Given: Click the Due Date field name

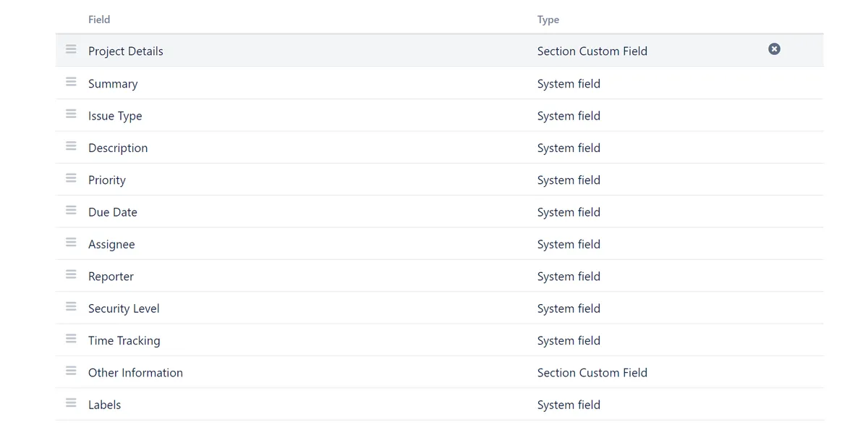Looking at the screenshot, I should point(113,212).
